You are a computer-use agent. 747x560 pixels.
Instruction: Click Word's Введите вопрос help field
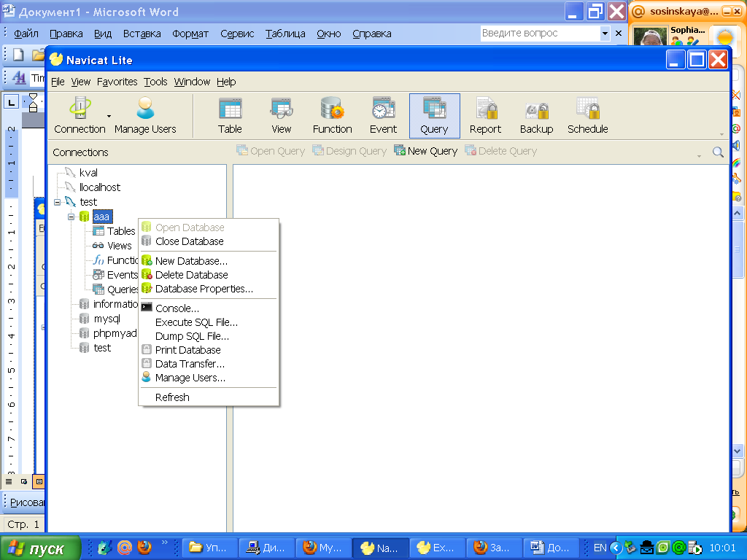541,34
